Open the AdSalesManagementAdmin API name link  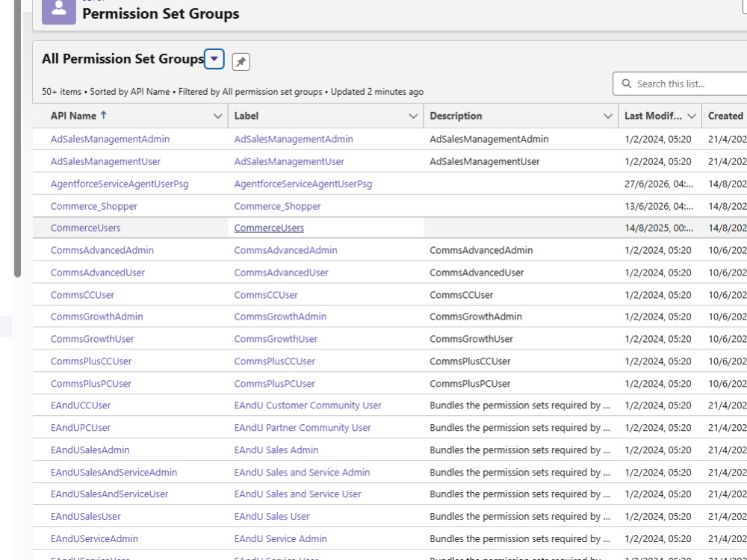coord(110,139)
